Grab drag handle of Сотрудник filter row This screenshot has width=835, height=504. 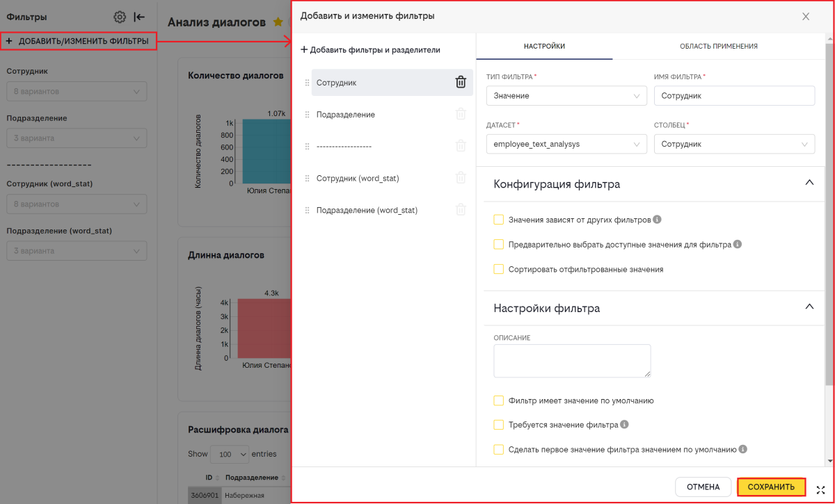pyautogui.click(x=307, y=83)
